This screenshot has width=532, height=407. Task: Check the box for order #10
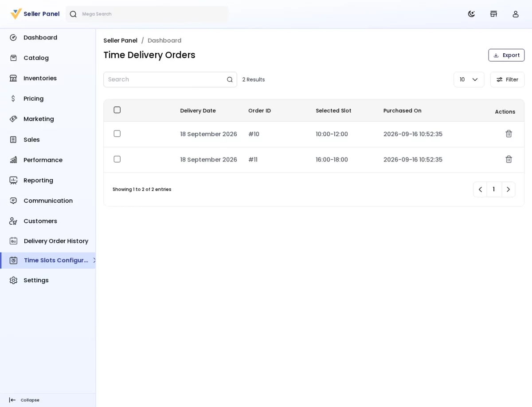click(x=117, y=134)
